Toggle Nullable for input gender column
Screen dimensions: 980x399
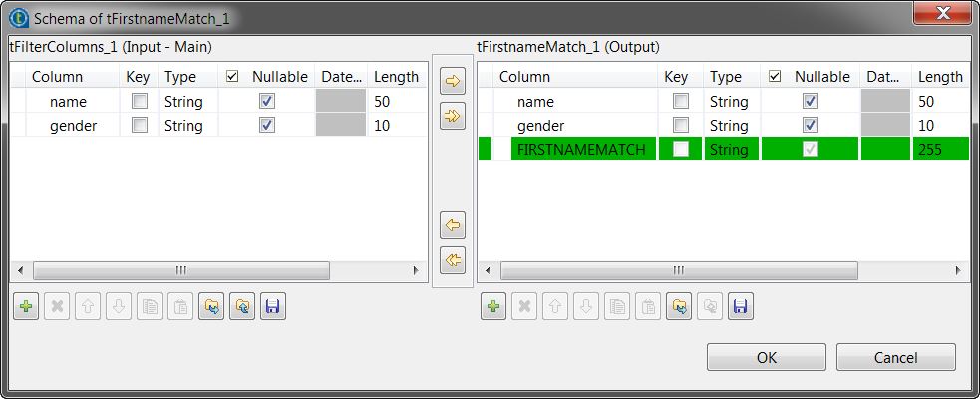267,125
